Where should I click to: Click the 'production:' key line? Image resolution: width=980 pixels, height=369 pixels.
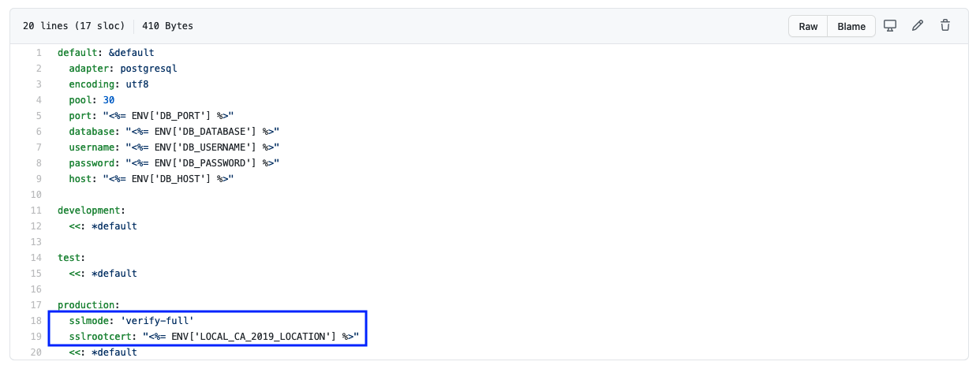[x=88, y=305]
